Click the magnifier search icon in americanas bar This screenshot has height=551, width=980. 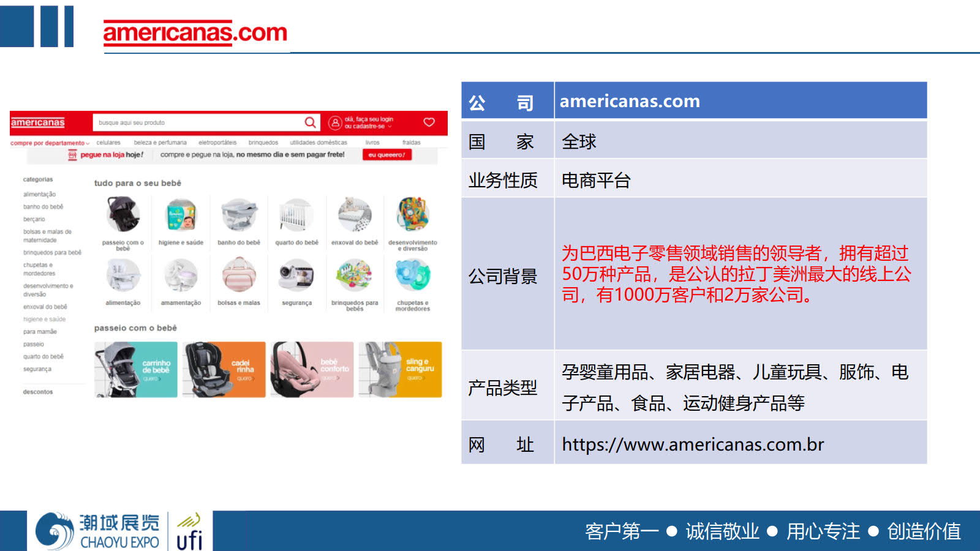[x=311, y=122]
